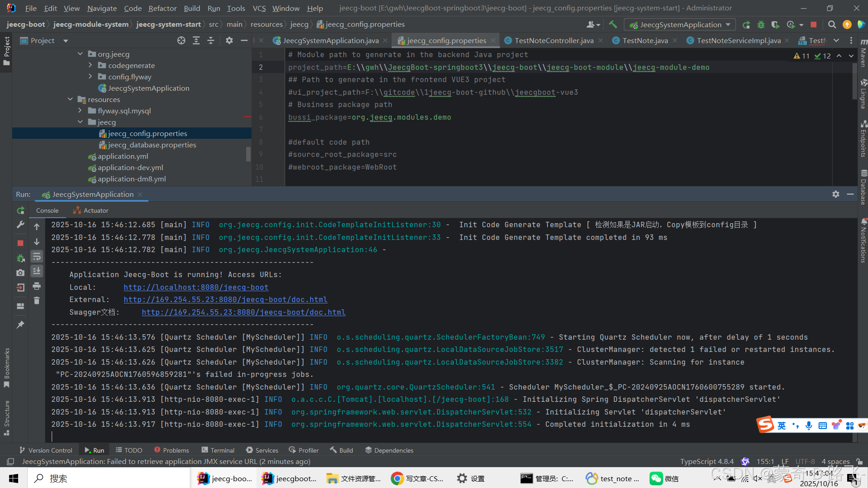Screen dimensions: 868x488
Task: Click the Build project hammer icon
Action: [x=613, y=24]
